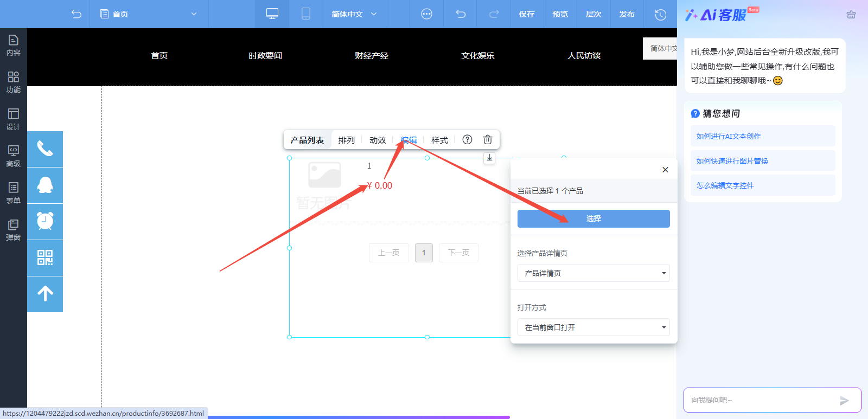Image resolution: width=868 pixels, height=419 pixels.
Task: Open the 产品详情页 detail page dropdown
Action: tap(593, 273)
